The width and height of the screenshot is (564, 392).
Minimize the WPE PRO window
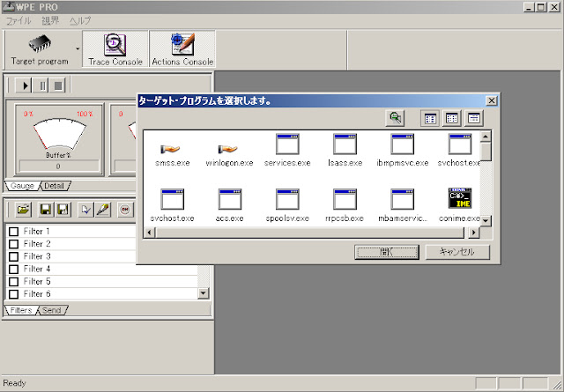coord(529,7)
